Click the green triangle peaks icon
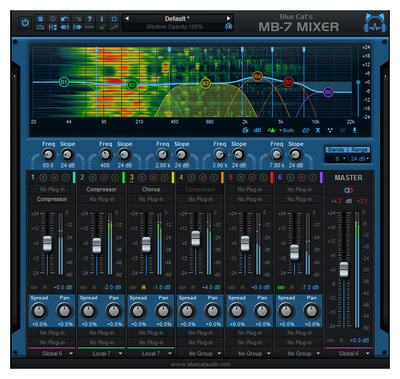The height and width of the screenshot is (379, 400). (272, 130)
